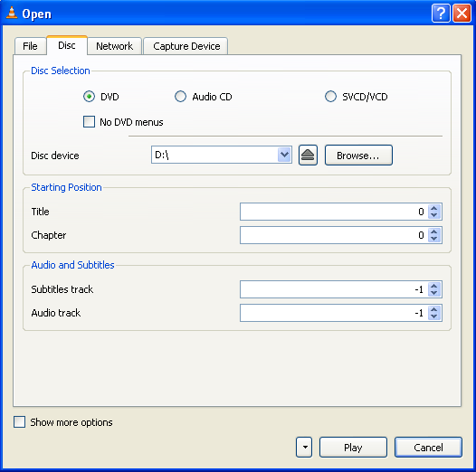Increase the Subtitles track value
This screenshot has height=472, width=476.
pyautogui.click(x=434, y=286)
